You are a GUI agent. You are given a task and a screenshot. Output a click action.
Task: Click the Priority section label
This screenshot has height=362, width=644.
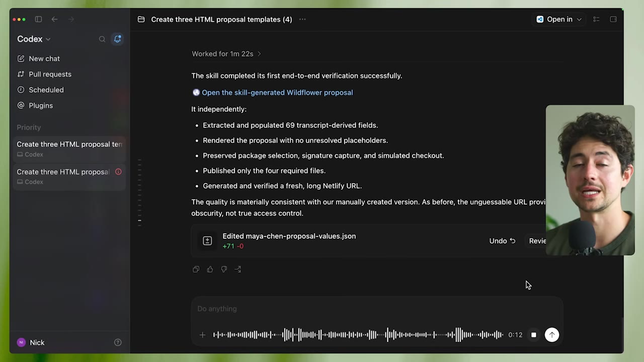tap(29, 127)
